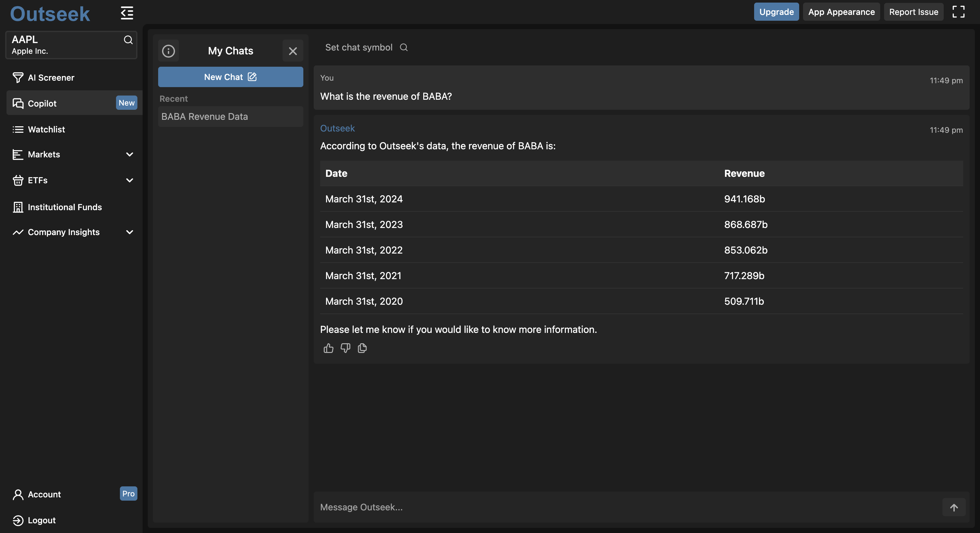
Task: Click the Message Outseek input field
Action: click(x=624, y=507)
